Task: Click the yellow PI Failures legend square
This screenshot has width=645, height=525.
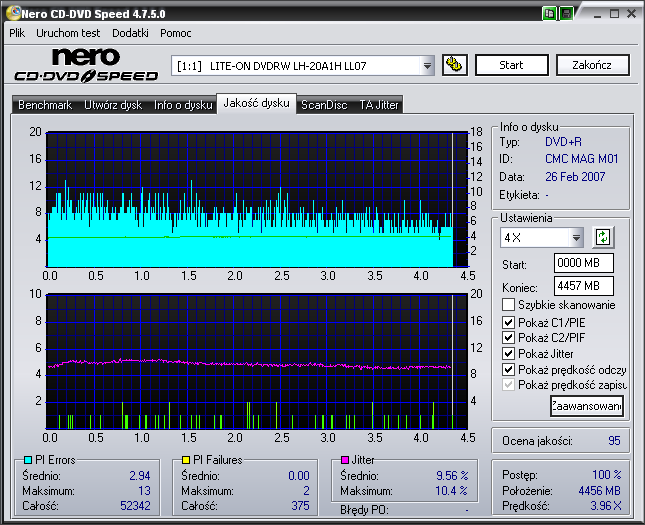Action: pyautogui.click(x=186, y=460)
